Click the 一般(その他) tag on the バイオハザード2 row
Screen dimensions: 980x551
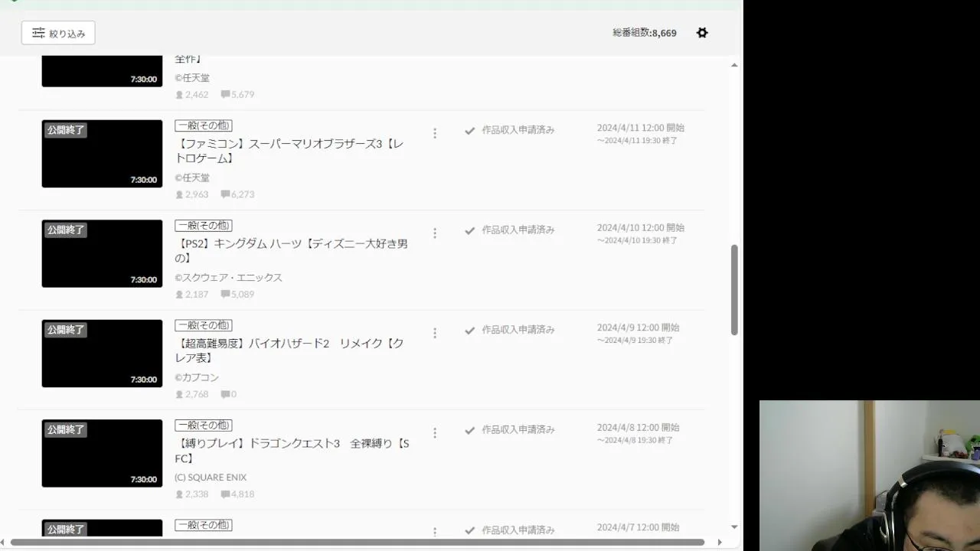[204, 325]
